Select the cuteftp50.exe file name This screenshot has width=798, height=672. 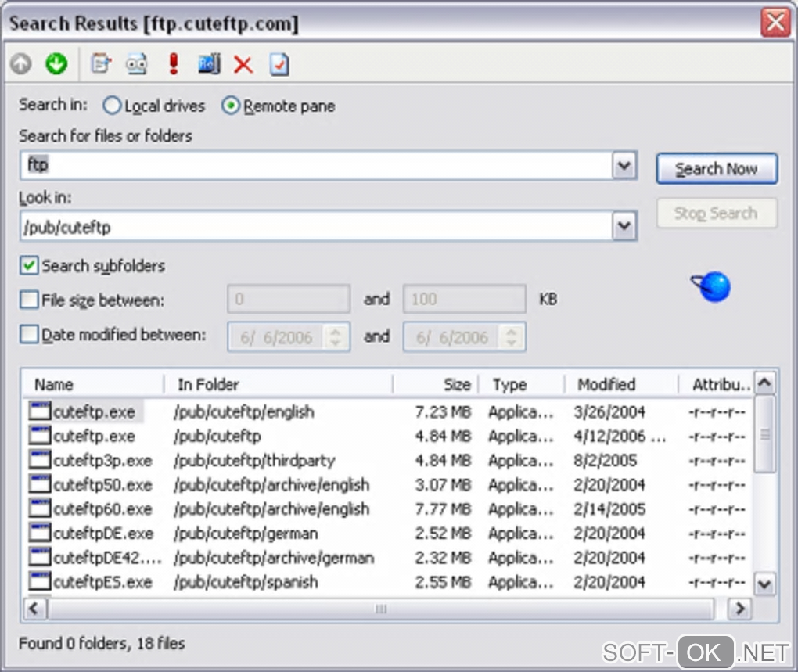point(102,485)
